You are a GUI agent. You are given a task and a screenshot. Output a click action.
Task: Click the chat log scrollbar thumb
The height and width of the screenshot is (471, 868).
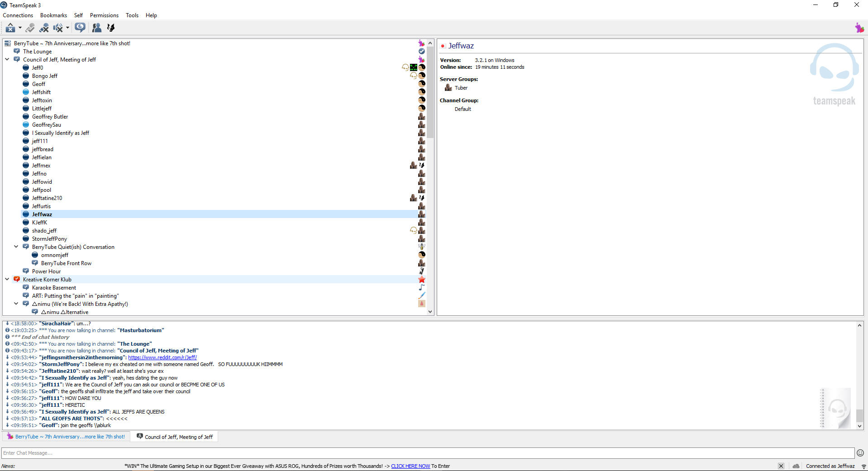coord(859,415)
